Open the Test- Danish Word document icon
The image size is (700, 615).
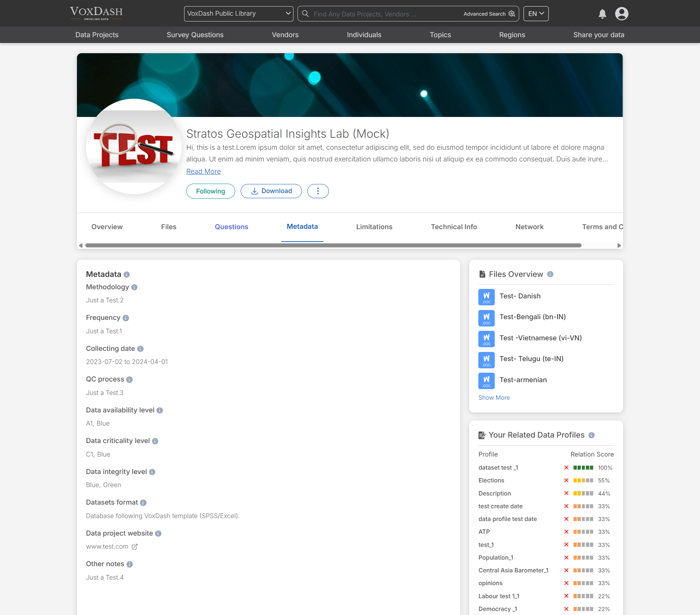click(x=486, y=297)
